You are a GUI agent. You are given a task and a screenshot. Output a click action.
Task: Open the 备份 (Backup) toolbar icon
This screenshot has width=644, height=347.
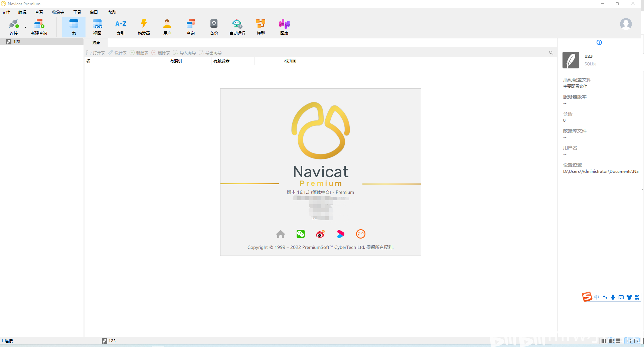click(x=214, y=27)
